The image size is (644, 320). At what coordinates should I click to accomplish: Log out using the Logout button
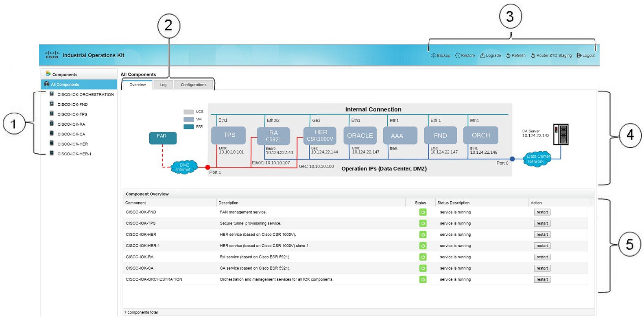tap(586, 55)
